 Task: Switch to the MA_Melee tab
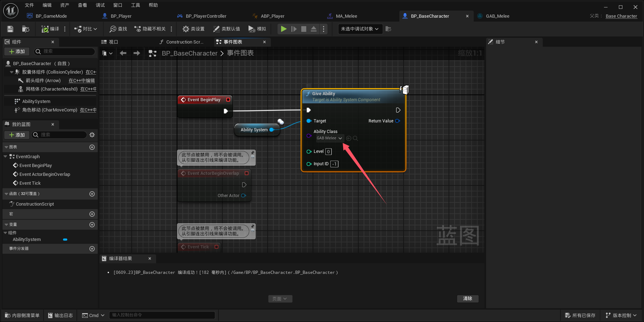click(x=346, y=16)
